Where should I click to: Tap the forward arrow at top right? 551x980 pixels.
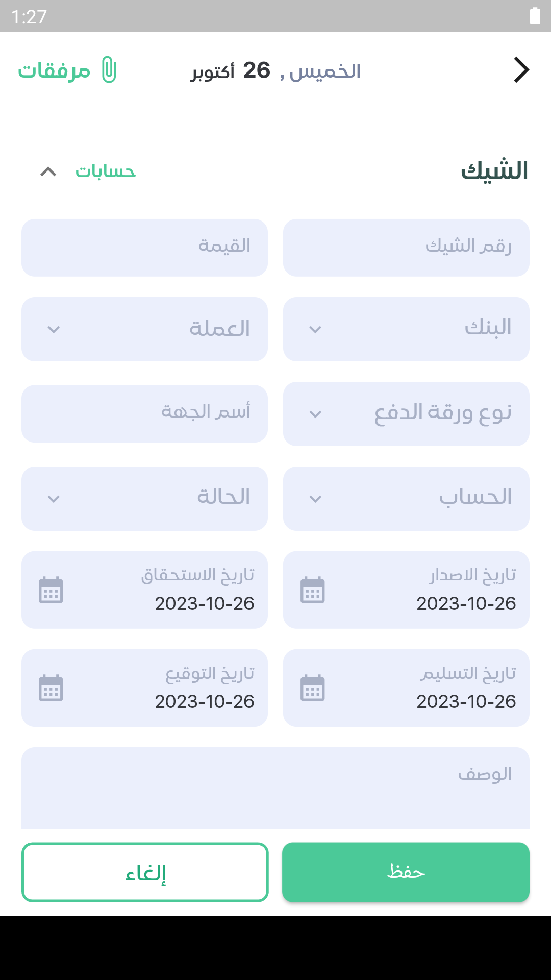tap(521, 70)
